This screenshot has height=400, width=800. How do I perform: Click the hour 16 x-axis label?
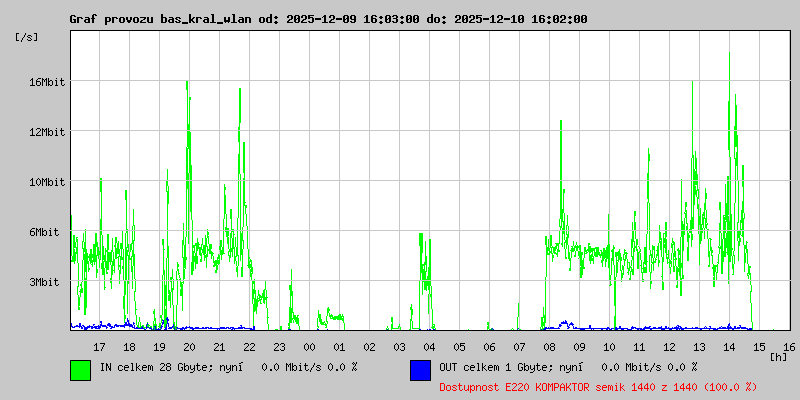tap(789, 347)
